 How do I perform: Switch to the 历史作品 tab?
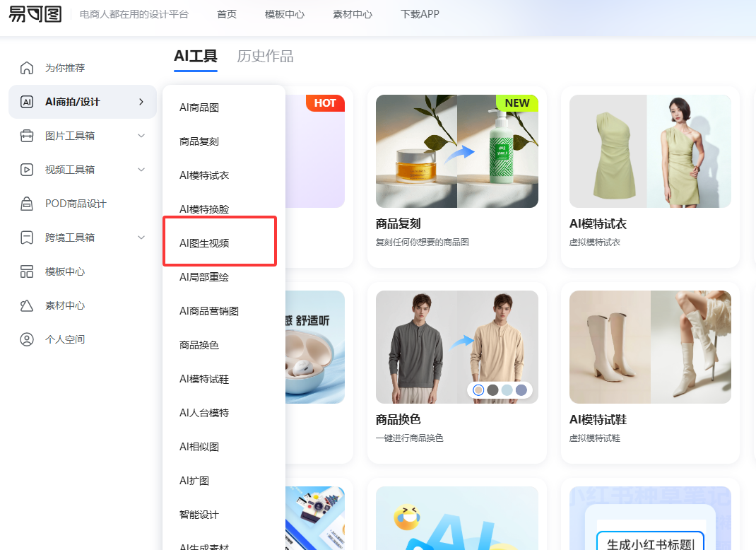265,57
